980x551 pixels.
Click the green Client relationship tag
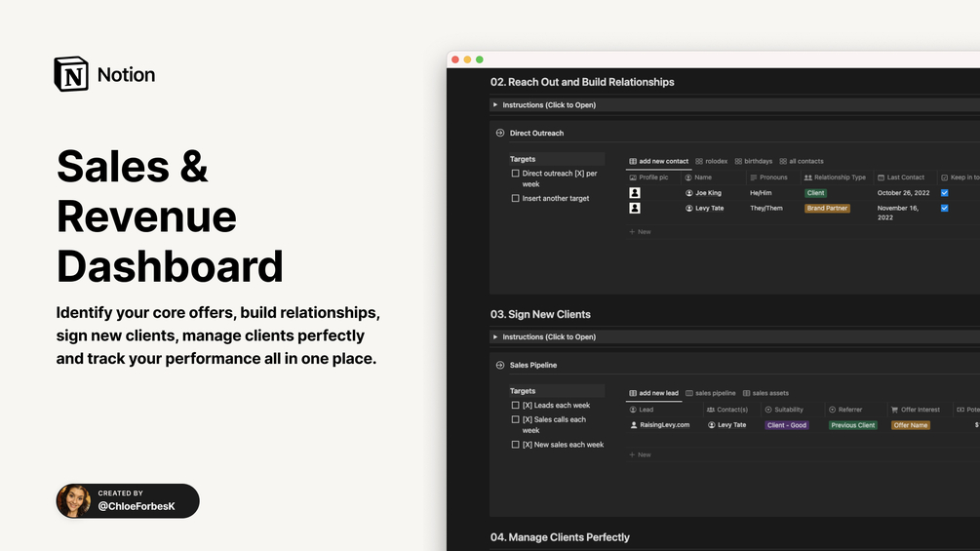point(815,193)
